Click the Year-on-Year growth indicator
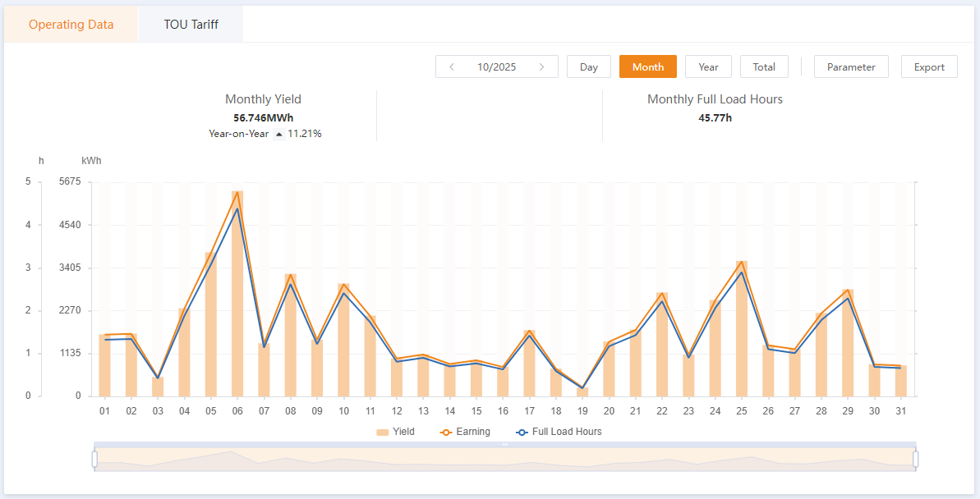The width and height of the screenshot is (980, 499). tap(264, 133)
